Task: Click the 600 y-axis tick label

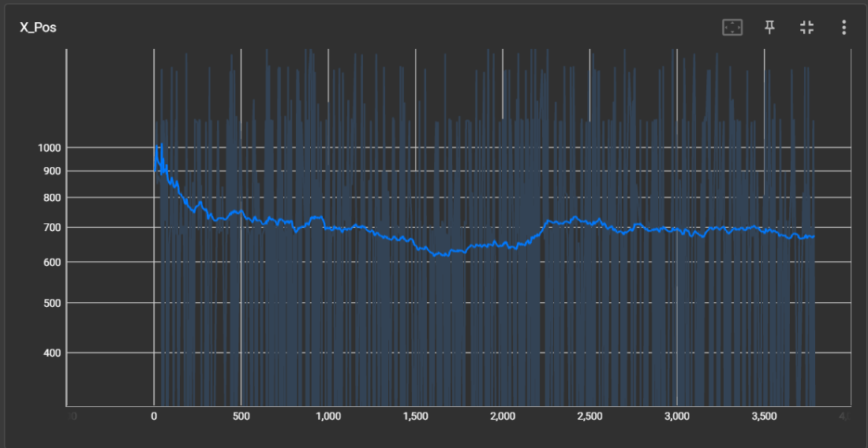Action: click(52, 263)
